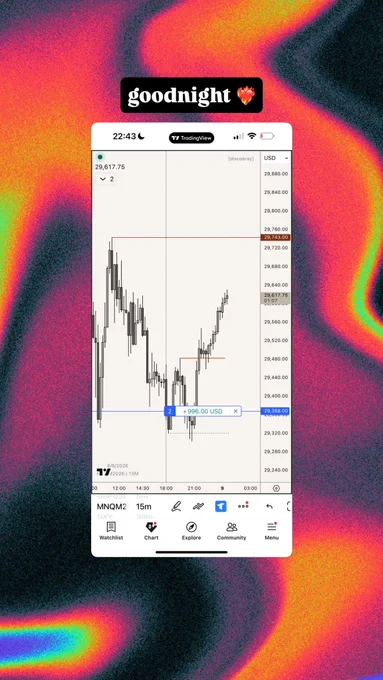
Task: Tap the plus icon on time axis
Action: (276, 488)
